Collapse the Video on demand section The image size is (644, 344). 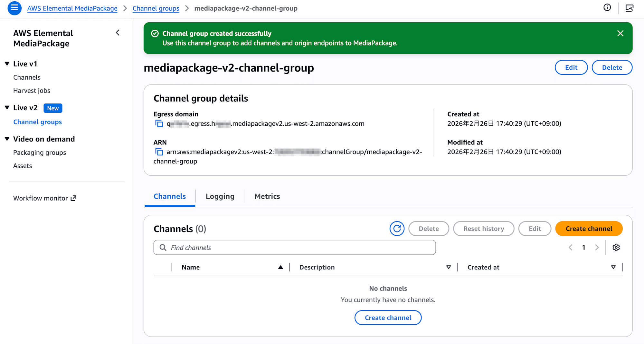[7, 139]
